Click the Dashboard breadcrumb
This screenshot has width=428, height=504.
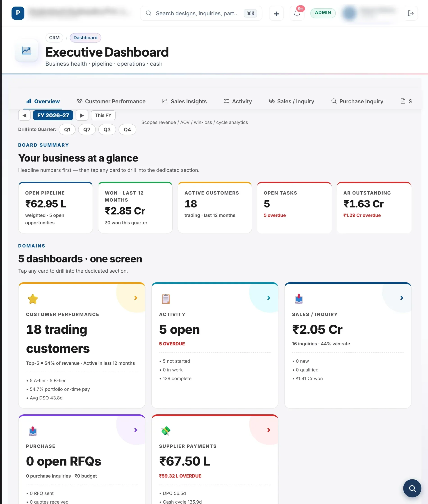[x=85, y=38]
